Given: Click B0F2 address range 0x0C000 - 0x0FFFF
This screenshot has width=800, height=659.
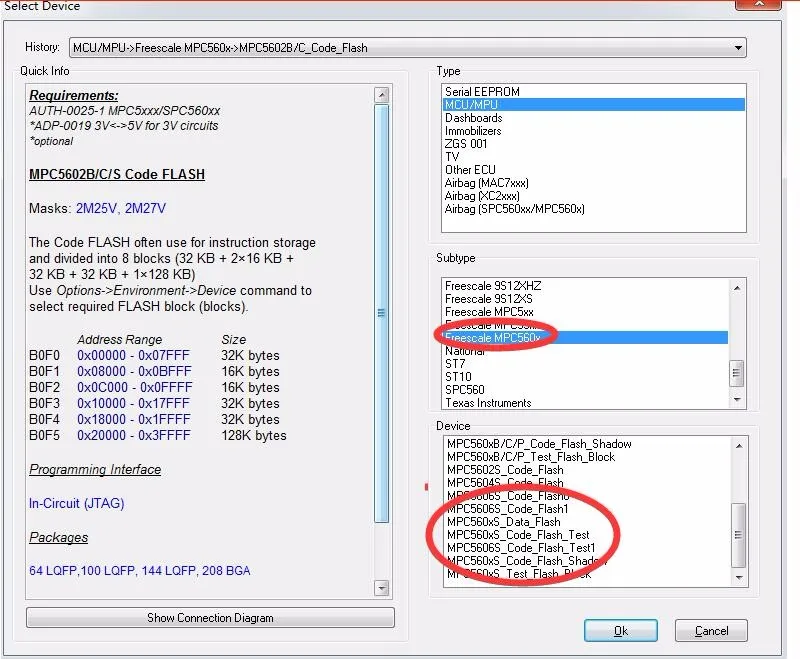Looking at the screenshot, I should coord(135,387).
